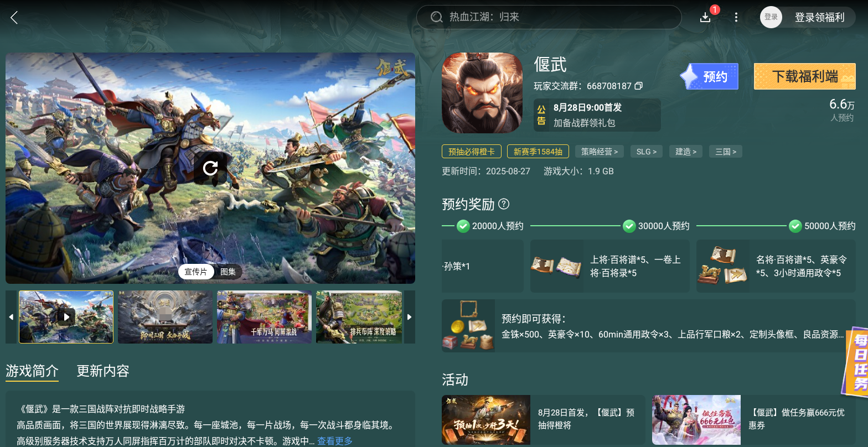Expand the 策略经营 tag

[600, 152]
